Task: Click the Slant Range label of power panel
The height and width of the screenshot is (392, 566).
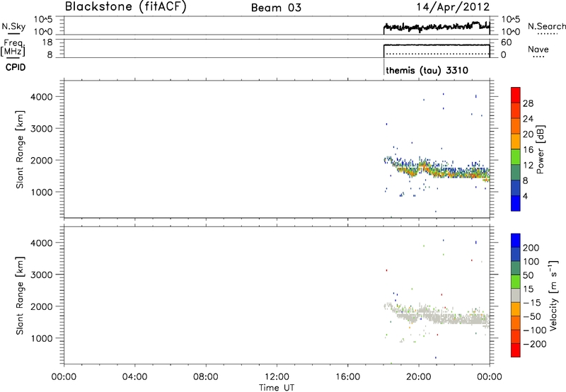Action: 20,149
